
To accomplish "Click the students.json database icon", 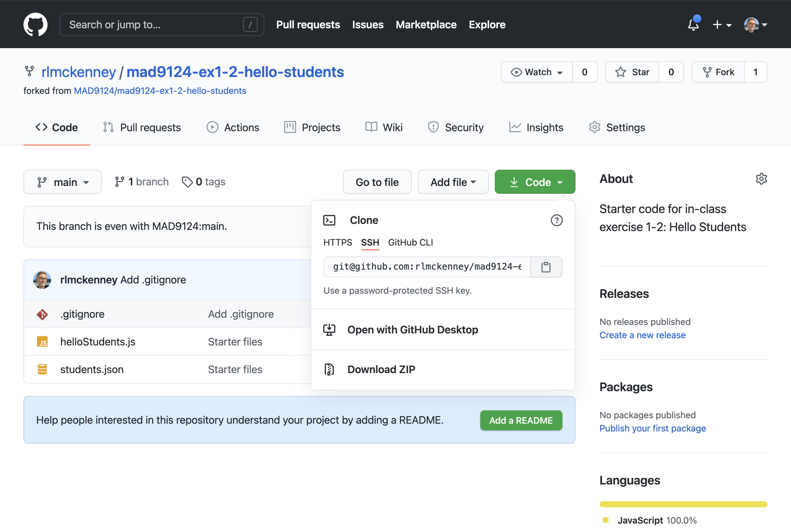I will [42, 369].
